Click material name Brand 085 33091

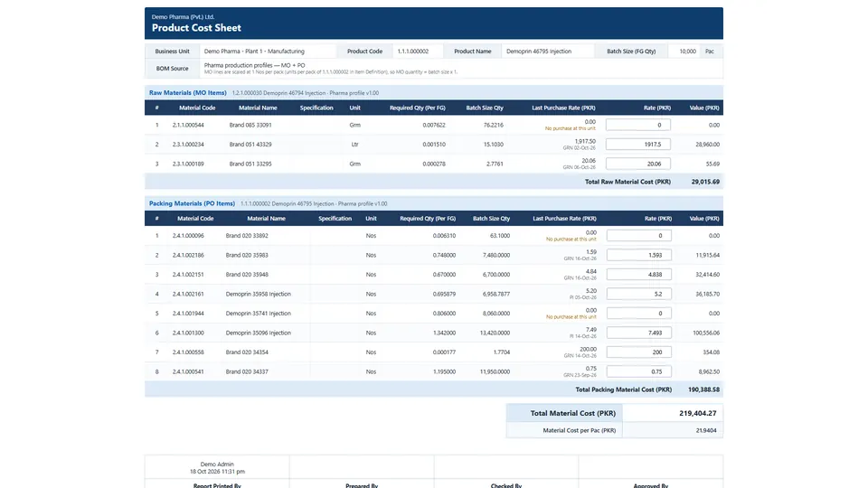pyautogui.click(x=250, y=125)
